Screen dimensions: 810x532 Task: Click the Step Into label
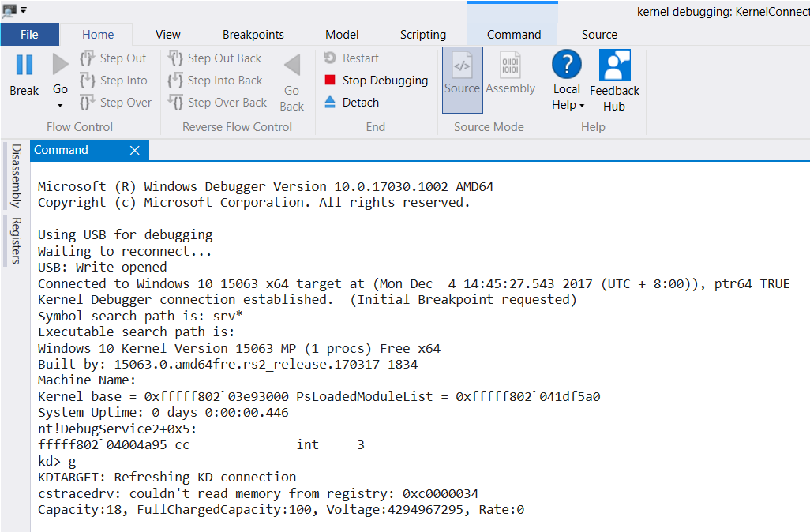123,81
